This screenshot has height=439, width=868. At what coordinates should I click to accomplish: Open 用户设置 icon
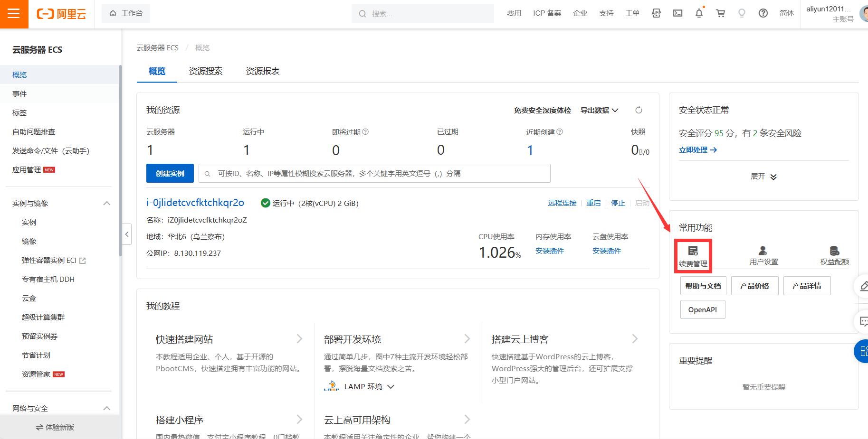(x=763, y=256)
